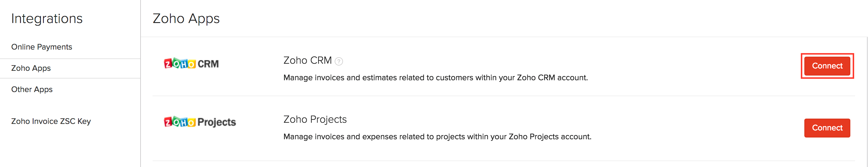The image size is (868, 167).
Task: Click the blue H tile in Projects logo
Action: click(x=184, y=122)
